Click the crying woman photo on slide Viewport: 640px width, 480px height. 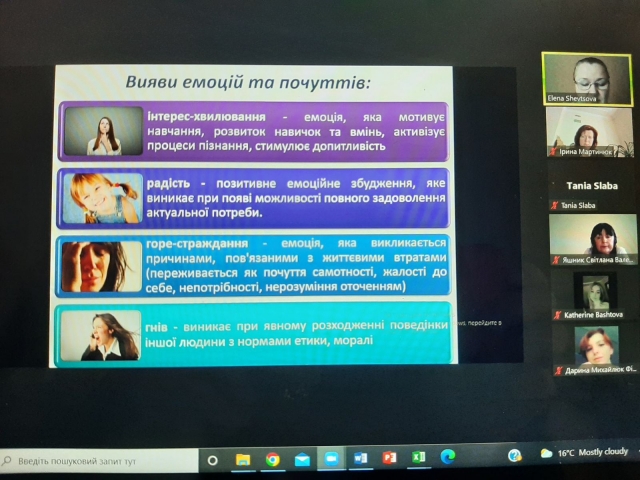click(102, 267)
